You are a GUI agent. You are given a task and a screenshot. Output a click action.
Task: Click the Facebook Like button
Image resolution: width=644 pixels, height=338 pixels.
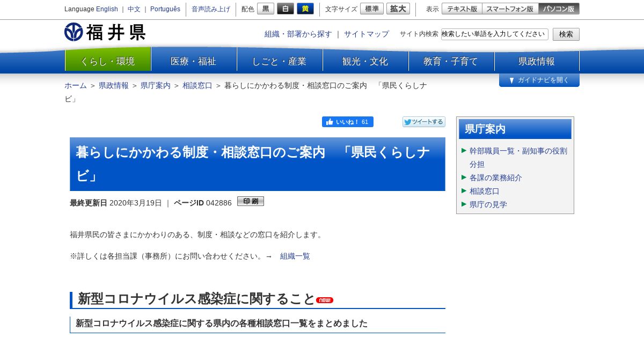pos(348,122)
